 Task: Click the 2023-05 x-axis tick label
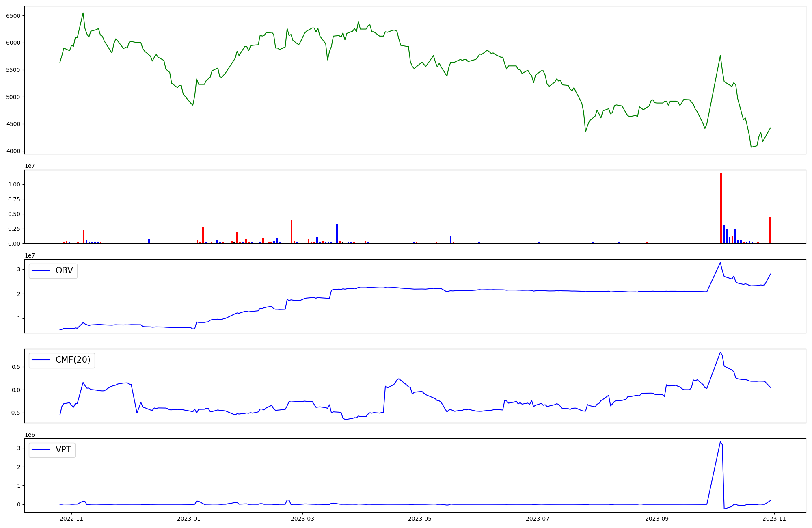click(x=419, y=519)
